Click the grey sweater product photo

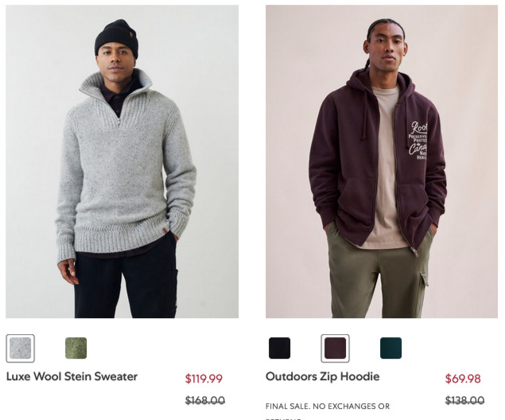[122, 161]
